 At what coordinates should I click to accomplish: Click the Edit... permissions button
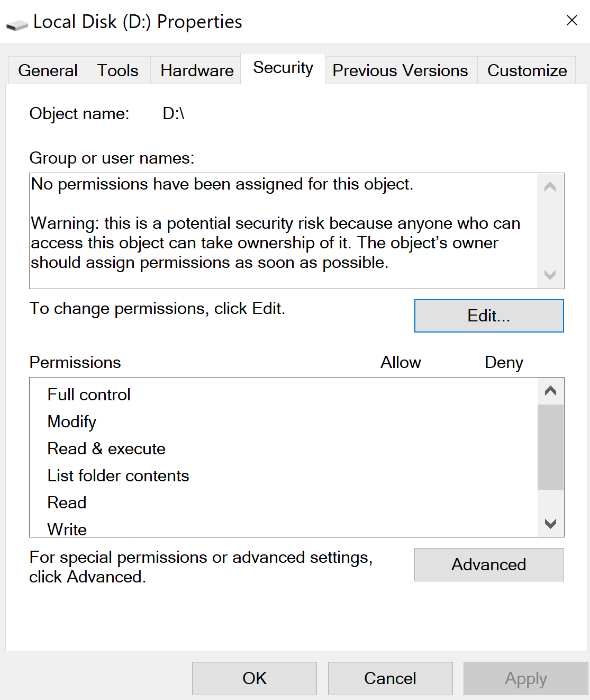[x=488, y=316]
